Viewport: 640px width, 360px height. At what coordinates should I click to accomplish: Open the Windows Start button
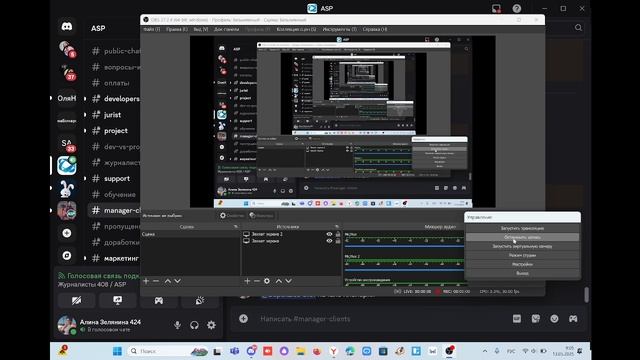(117, 351)
